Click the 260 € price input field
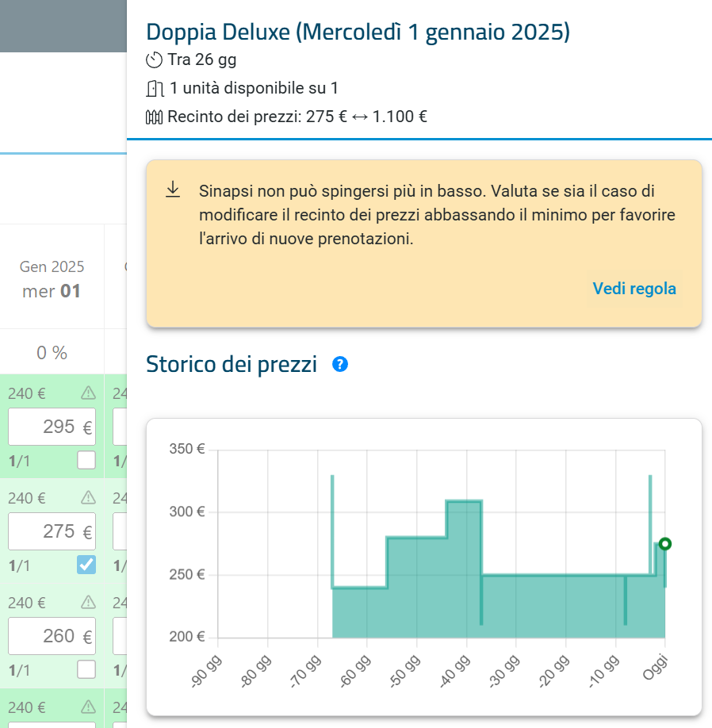The width and height of the screenshot is (712, 728). pos(52,635)
